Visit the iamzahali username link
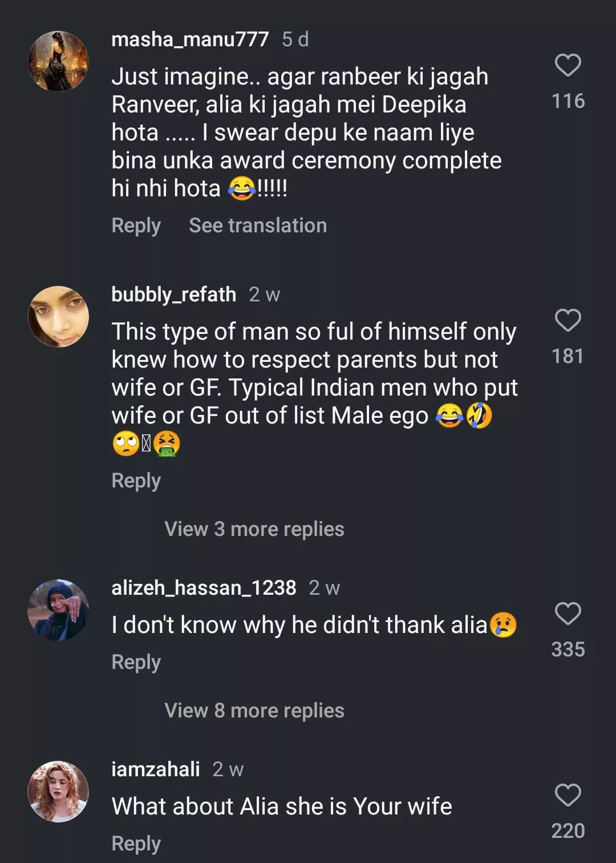The width and height of the screenshot is (616, 863). (x=156, y=769)
